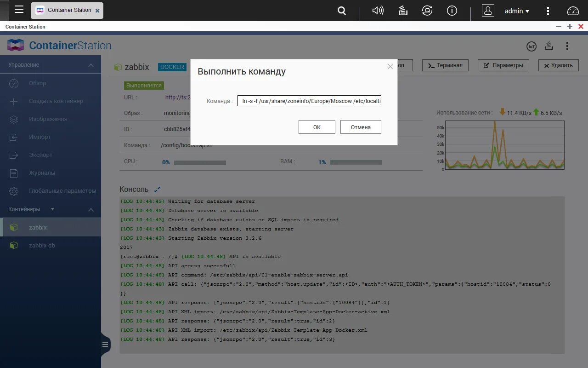588x368 pixels.
Task: Close the Container Station taskbar tab
Action: coord(97,11)
